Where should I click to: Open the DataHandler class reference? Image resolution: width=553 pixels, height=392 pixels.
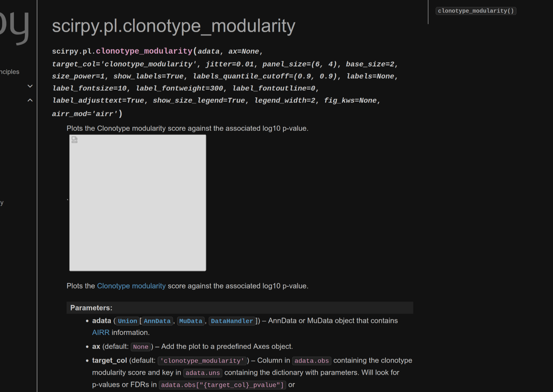click(232, 321)
